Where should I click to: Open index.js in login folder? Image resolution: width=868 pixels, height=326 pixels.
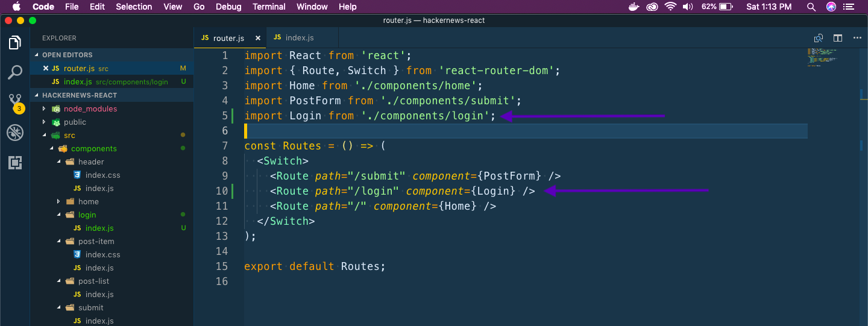coord(112,228)
